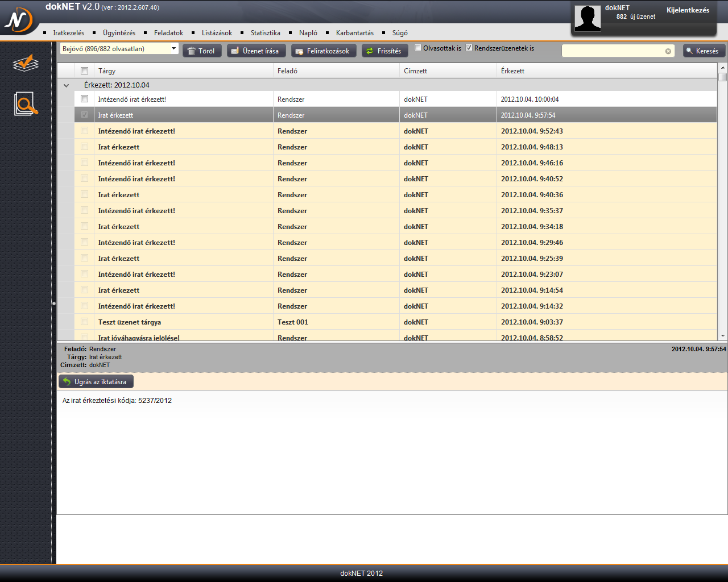Sort by the Feladó column header
The height and width of the screenshot is (582, 728).
(x=337, y=71)
